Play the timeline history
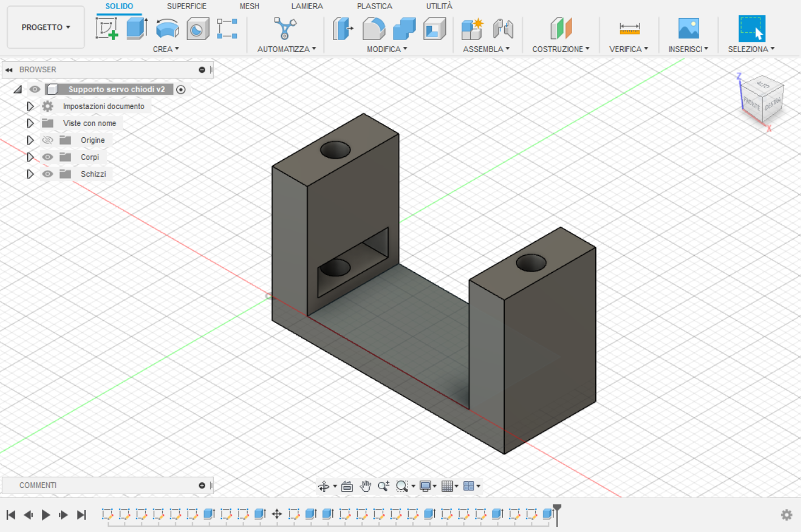 pos(46,514)
